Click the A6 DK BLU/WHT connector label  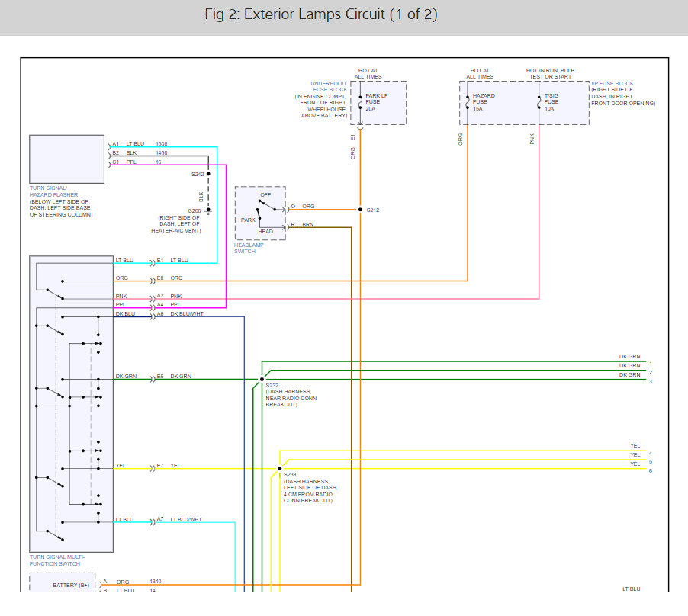click(x=180, y=314)
